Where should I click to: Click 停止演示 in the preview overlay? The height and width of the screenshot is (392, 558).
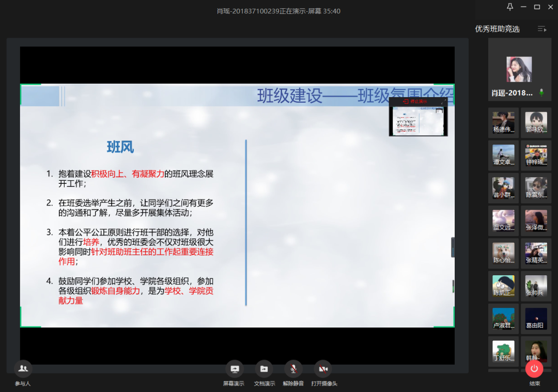[415, 101]
